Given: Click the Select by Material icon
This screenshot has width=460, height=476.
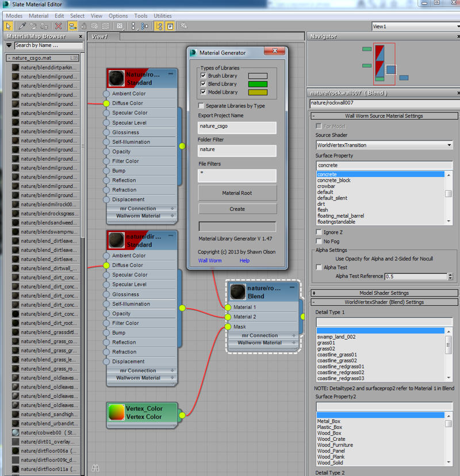Looking at the screenshot, I should 184,26.
